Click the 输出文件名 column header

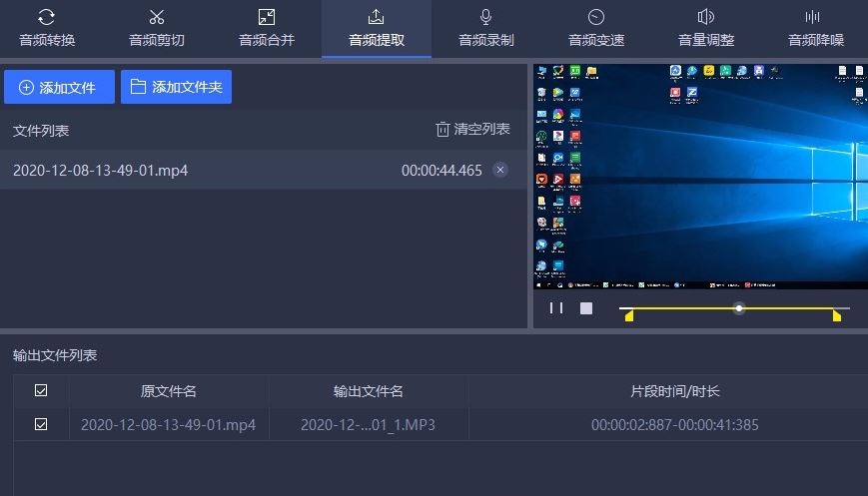click(x=369, y=391)
